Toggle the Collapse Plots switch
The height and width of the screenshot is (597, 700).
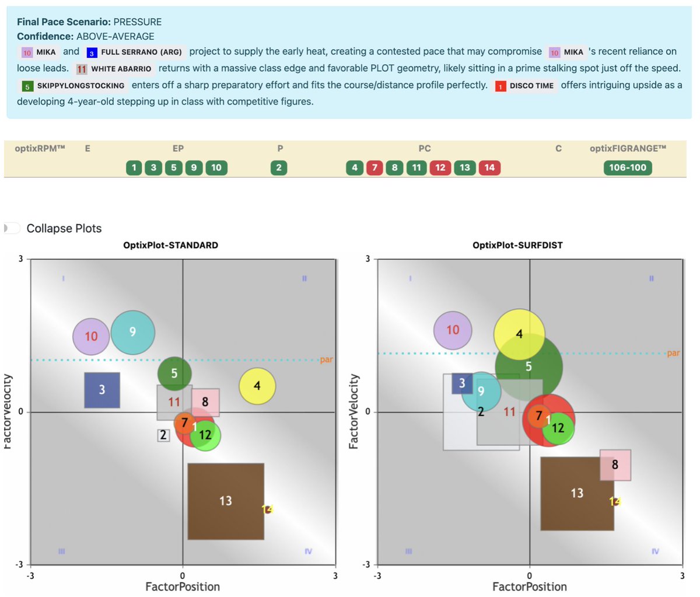(12, 228)
